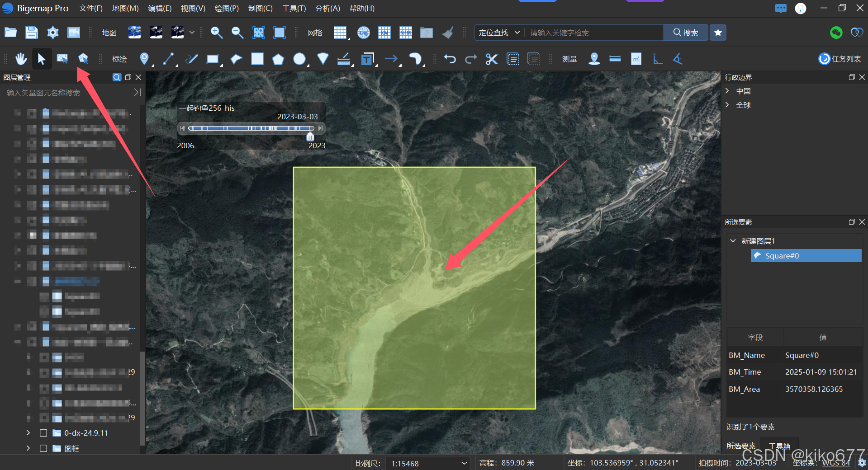Save project with floppy disk icon
Screen dimensions: 868x470
click(x=31, y=33)
